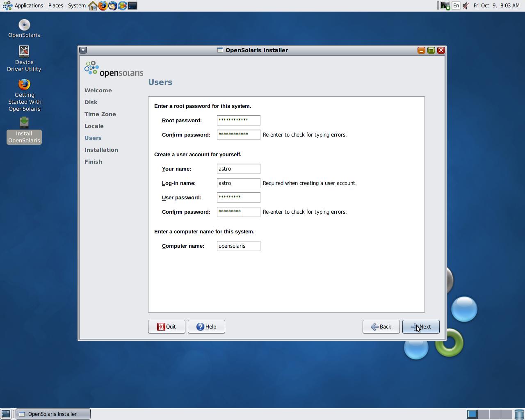525x420 pixels.
Task: Expand the System menu
Action: pos(77,6)
